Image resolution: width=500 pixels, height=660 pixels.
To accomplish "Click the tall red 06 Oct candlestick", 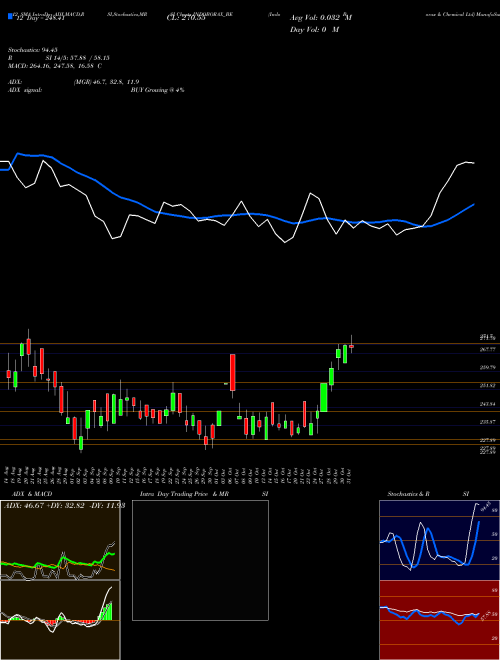I will [232, 373].
